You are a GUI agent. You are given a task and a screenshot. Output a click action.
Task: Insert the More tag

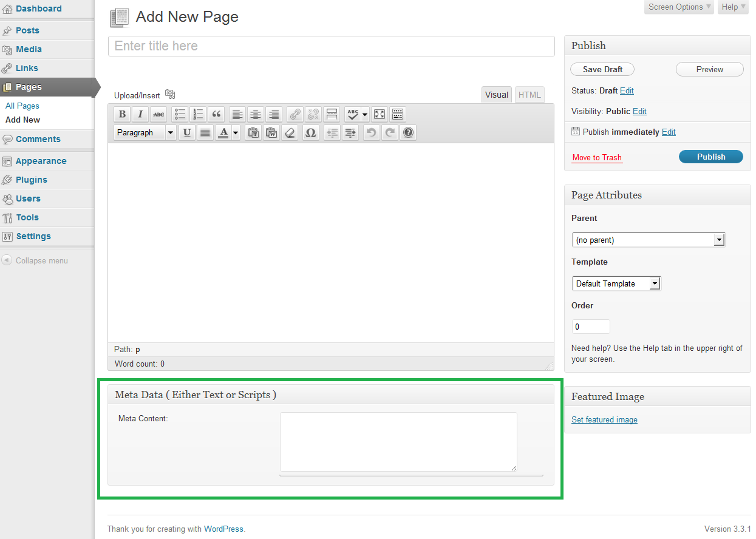[332, 114]
